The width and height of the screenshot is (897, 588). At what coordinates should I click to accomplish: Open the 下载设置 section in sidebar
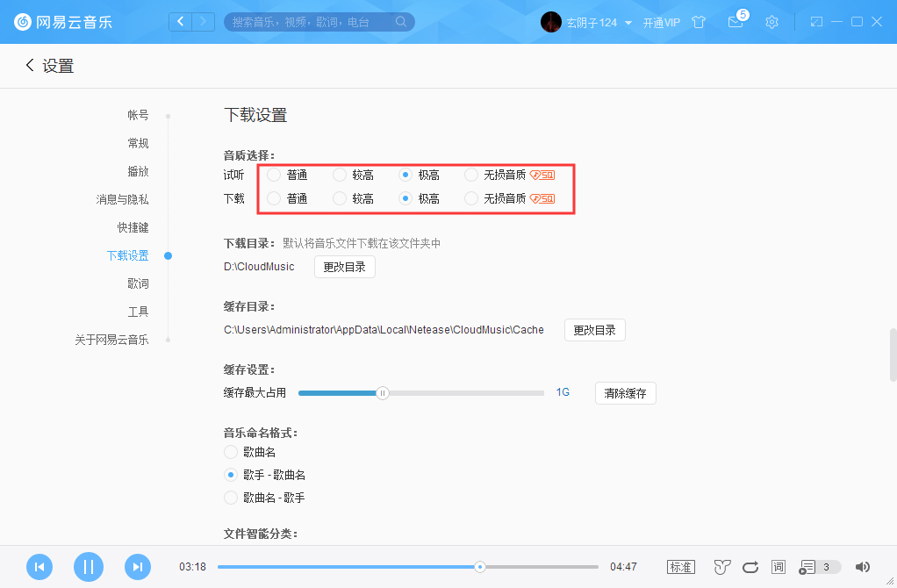128,255
